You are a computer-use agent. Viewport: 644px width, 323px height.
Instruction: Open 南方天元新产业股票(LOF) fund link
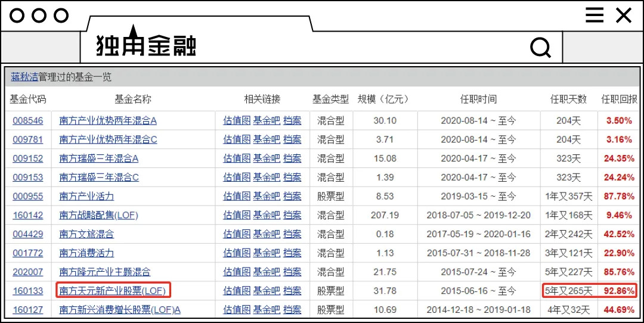(113, 291)
